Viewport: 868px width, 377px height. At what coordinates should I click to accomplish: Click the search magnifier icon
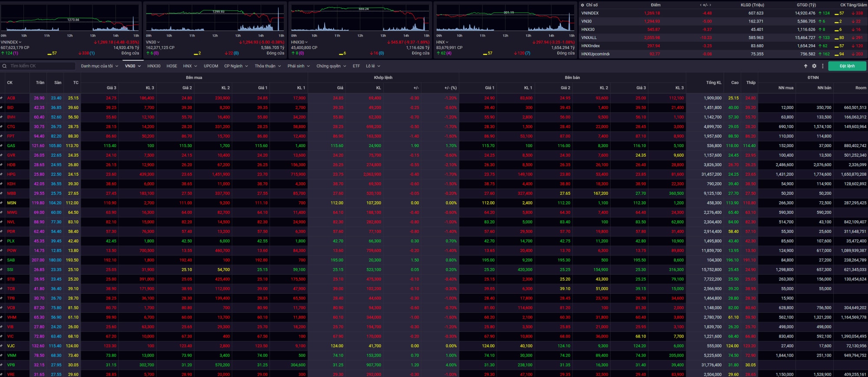(4, 66)
